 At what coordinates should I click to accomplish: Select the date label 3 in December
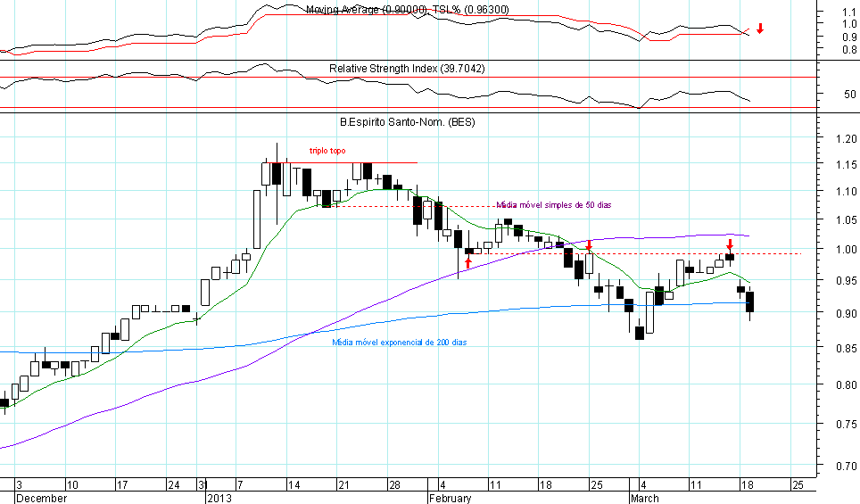pyautogui.click(x=20, y=484)
